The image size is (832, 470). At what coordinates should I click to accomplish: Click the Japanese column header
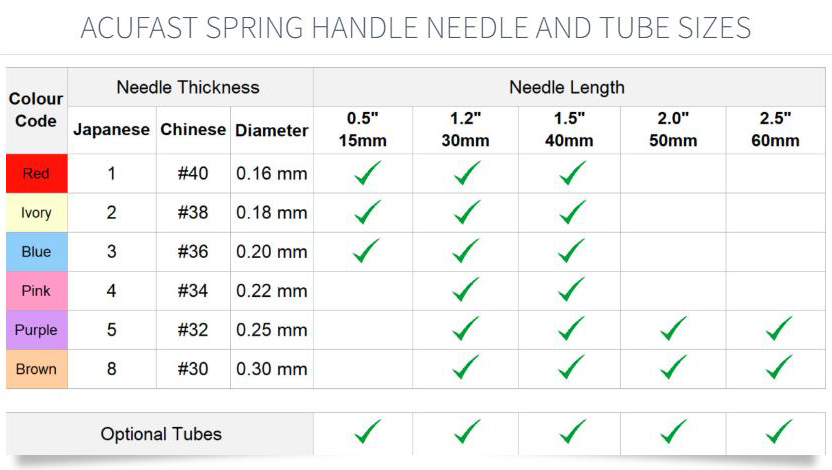(x=111, y=129)
